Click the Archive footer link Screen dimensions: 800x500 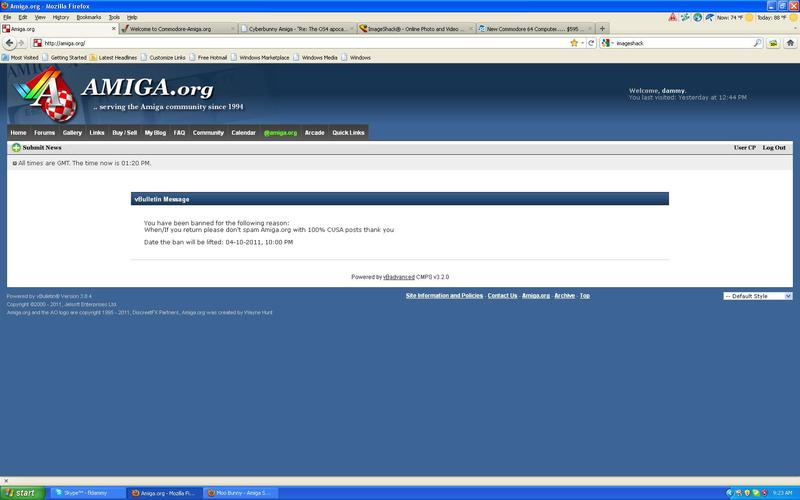click(565, 296)
